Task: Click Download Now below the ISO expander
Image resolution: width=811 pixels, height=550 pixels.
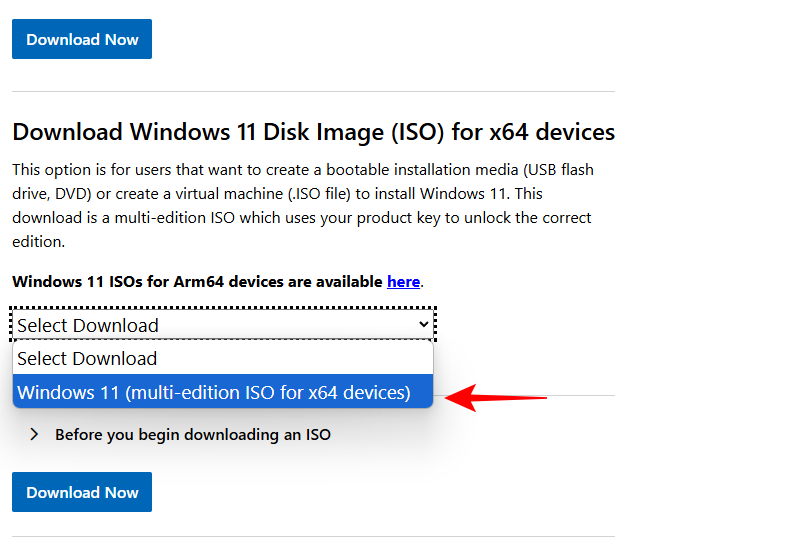Action: point(82,492)
